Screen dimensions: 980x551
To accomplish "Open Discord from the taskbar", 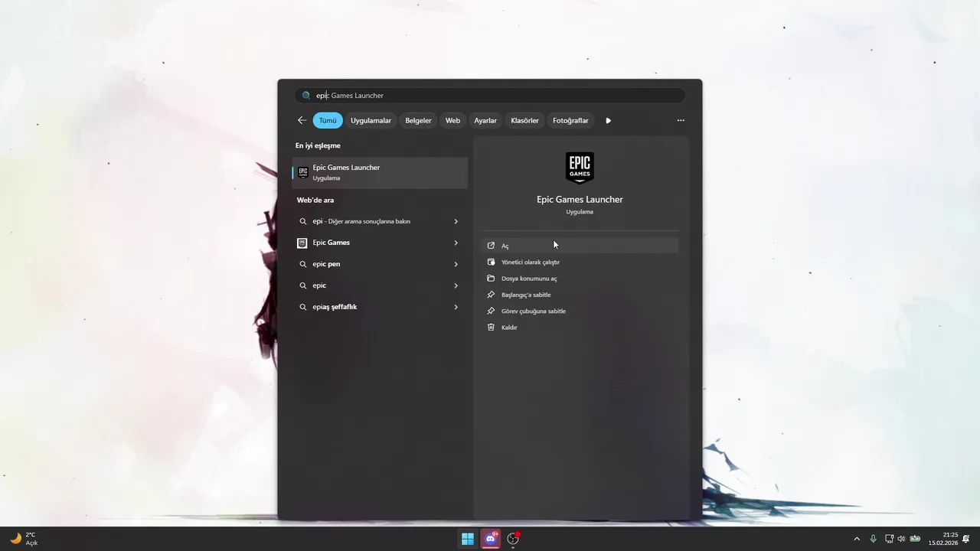I will 491,539.
